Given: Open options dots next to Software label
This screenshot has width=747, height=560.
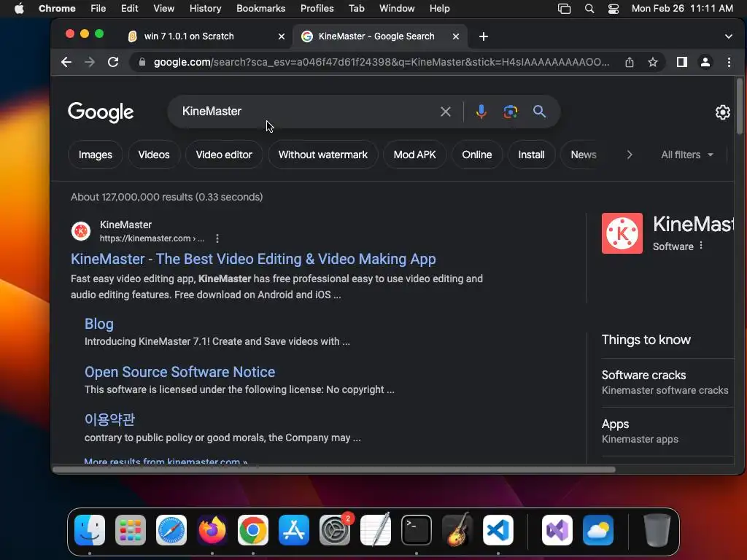Looking at the screenshot, I should pyautogui.click(x=701, y=246).
